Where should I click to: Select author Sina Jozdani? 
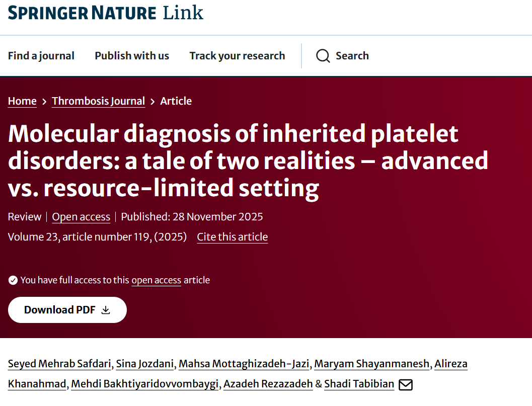tap(145, 363)
